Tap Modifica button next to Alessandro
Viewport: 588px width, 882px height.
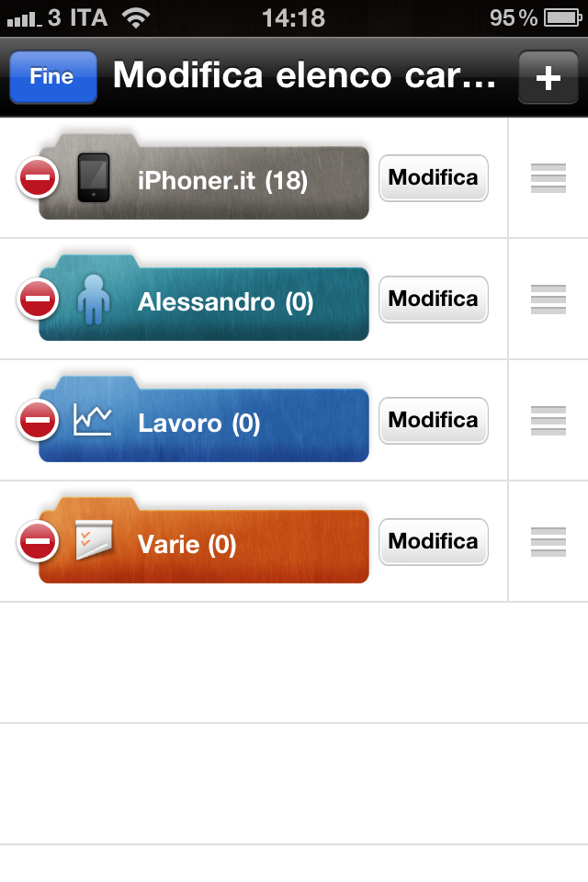click(x=434, y=300)
